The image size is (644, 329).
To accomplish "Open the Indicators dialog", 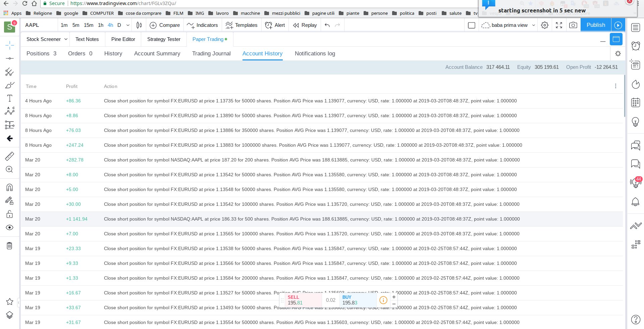I will tap(202, 25).
